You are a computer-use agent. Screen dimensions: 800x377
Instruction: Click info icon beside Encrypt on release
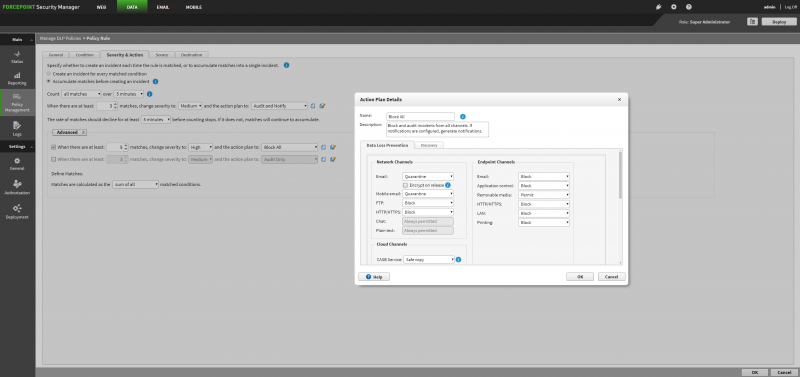(447, 185)
